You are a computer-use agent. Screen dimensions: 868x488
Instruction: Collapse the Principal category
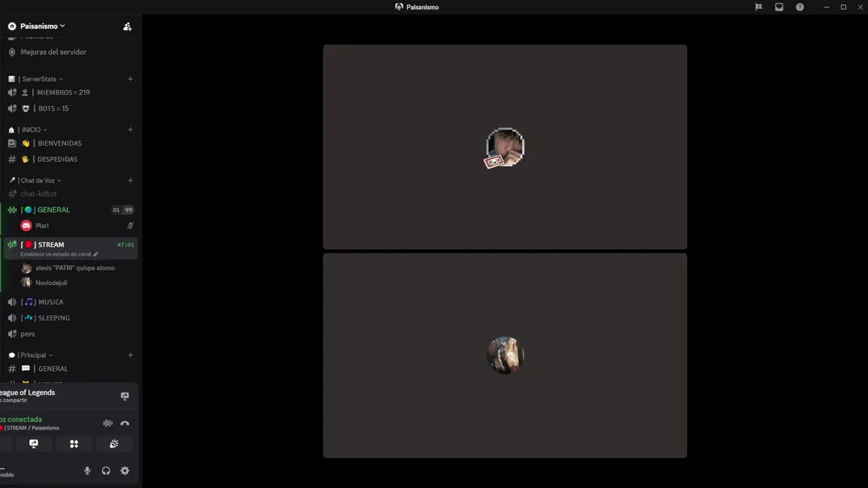[x=37, y=355]
